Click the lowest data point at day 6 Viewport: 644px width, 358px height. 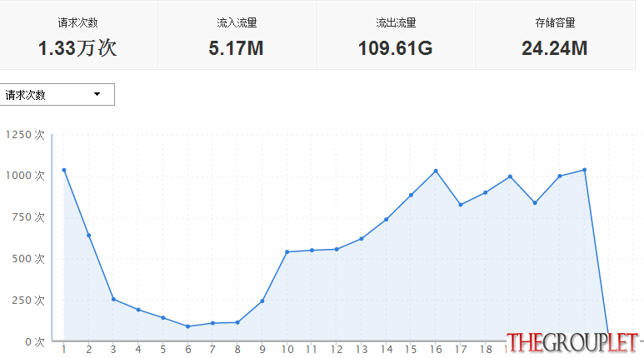pyautogui.click(x=188, y=326)
